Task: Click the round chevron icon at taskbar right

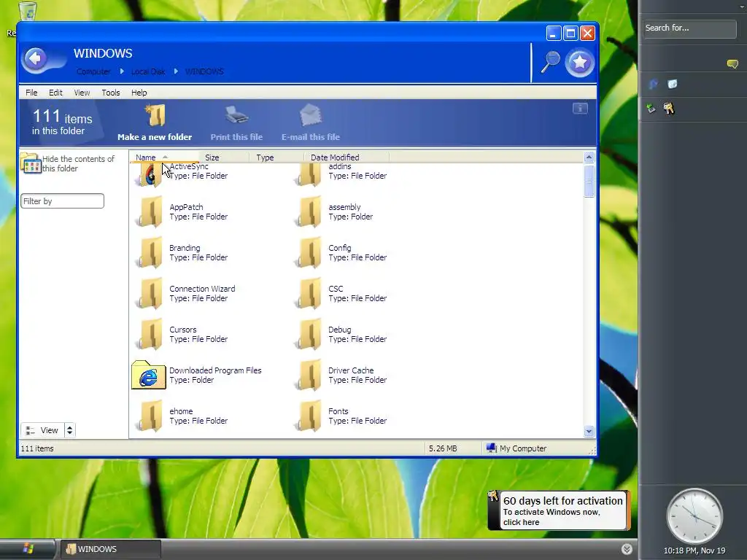Action: tap(627, 549)
